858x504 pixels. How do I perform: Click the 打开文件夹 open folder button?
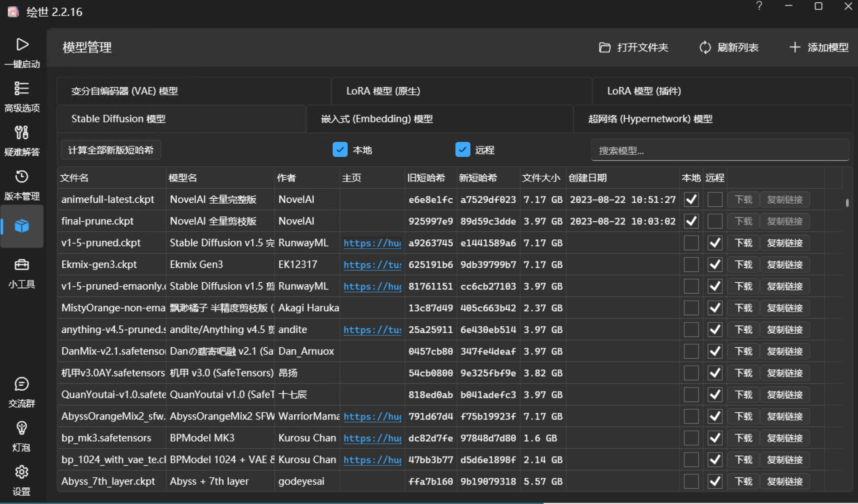tap(633, 47)
